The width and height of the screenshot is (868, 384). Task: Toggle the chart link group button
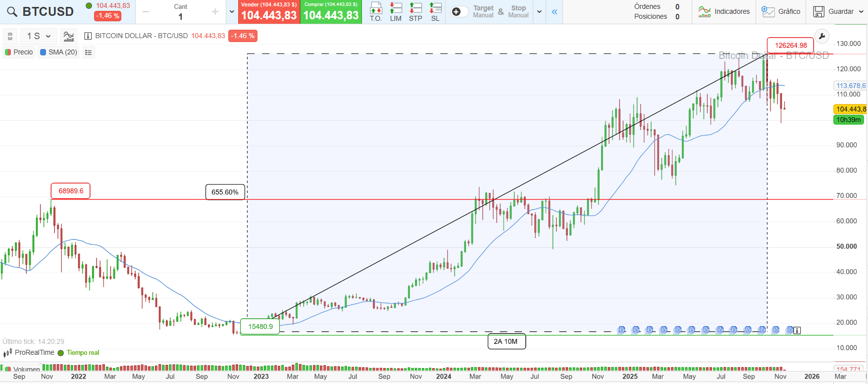tap(10, 36)
